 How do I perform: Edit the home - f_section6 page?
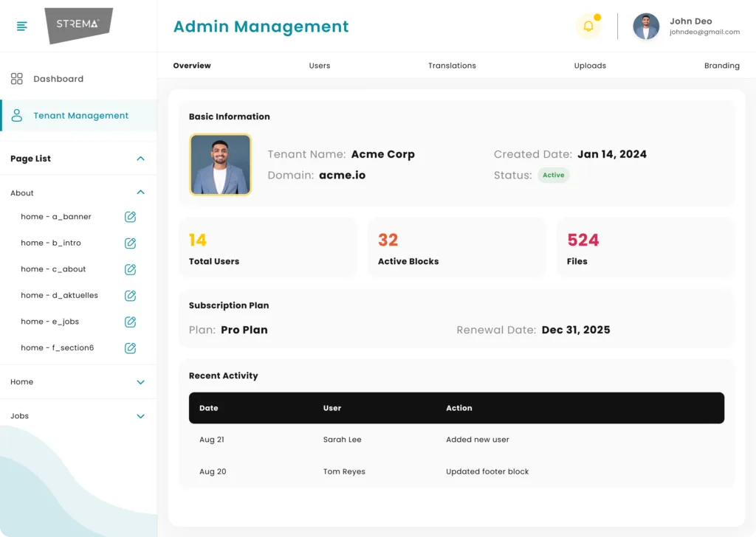(130, 347)
